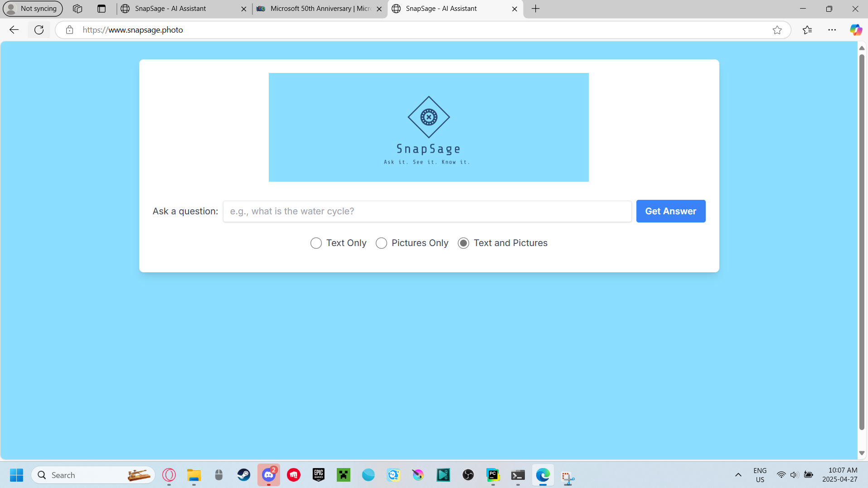The width and height of the screenshot is (868, 488).
Task: Close the first SnapSage tab
Action: [244, 9]
